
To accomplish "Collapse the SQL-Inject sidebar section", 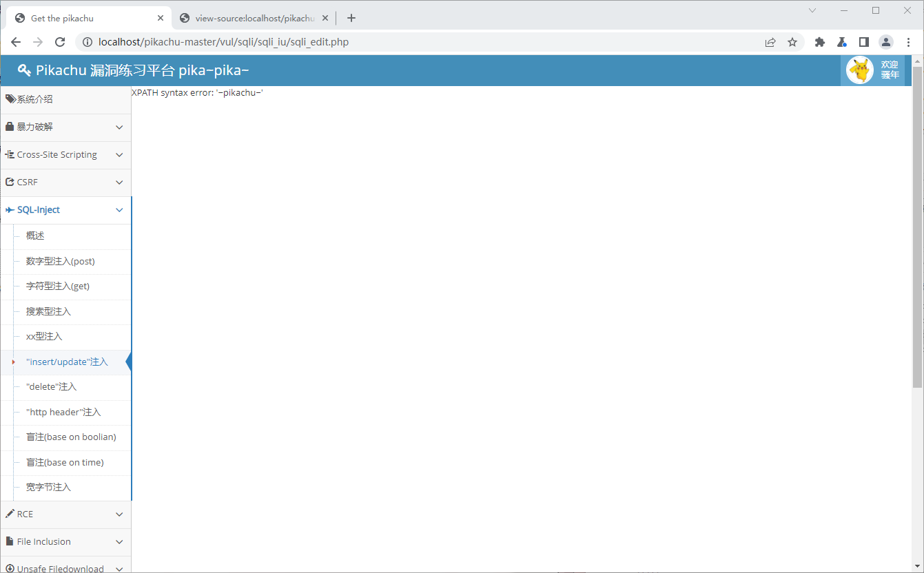I will point(65,210).
